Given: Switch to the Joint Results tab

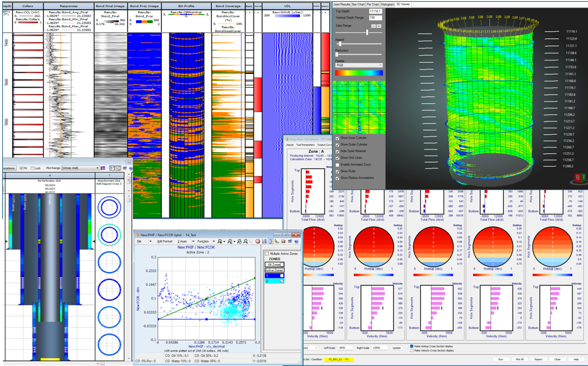Looking at the screenshot, I should point(342,5).
